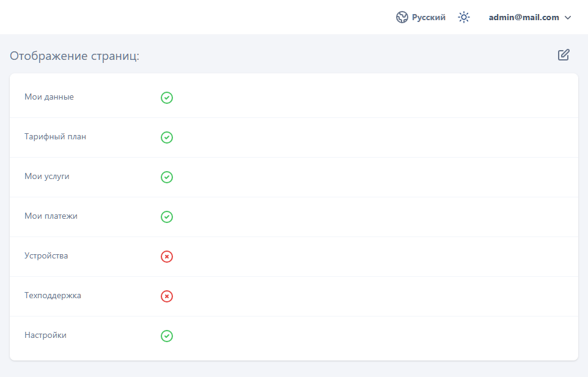Open the admin@mail.com account menu
This screenshot has height=377, width=588.
point(524,18)
